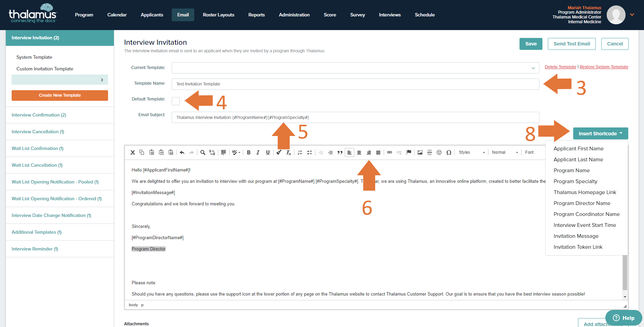Expand the user profile menu chevron
Viewport: 644px width, 327px height.
[x=632, y=15]
